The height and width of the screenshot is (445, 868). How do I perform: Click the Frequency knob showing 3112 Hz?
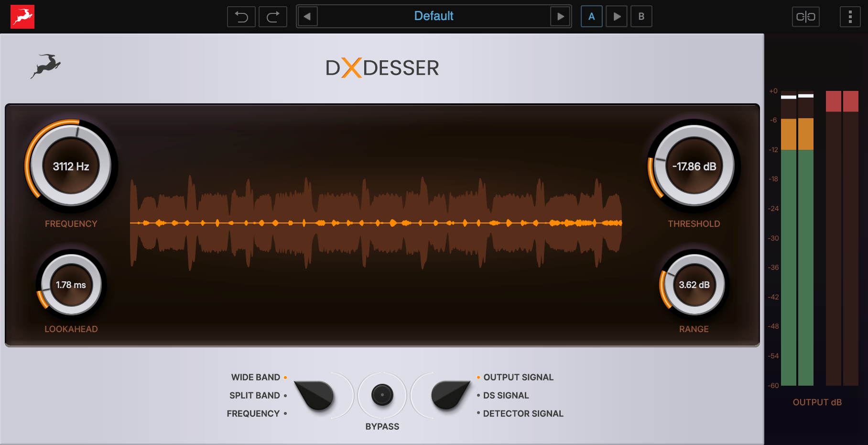pyautogui.click(x=71, y=166)
